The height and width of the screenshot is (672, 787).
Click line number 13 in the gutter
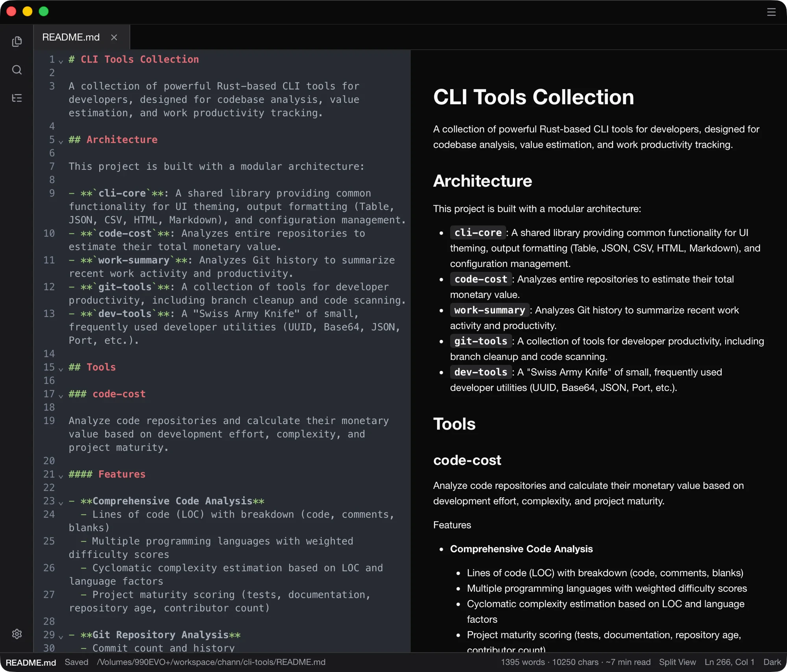click(49, 314)
